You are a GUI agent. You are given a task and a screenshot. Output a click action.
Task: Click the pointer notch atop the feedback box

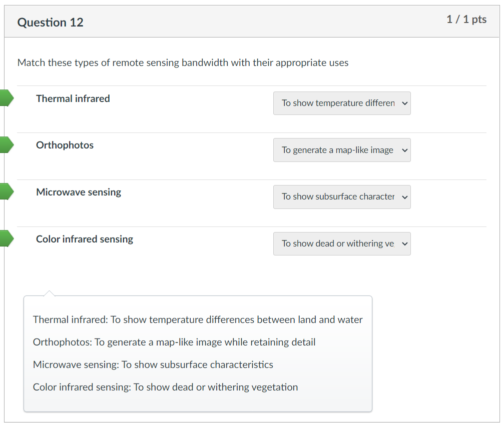pos(49,293)
